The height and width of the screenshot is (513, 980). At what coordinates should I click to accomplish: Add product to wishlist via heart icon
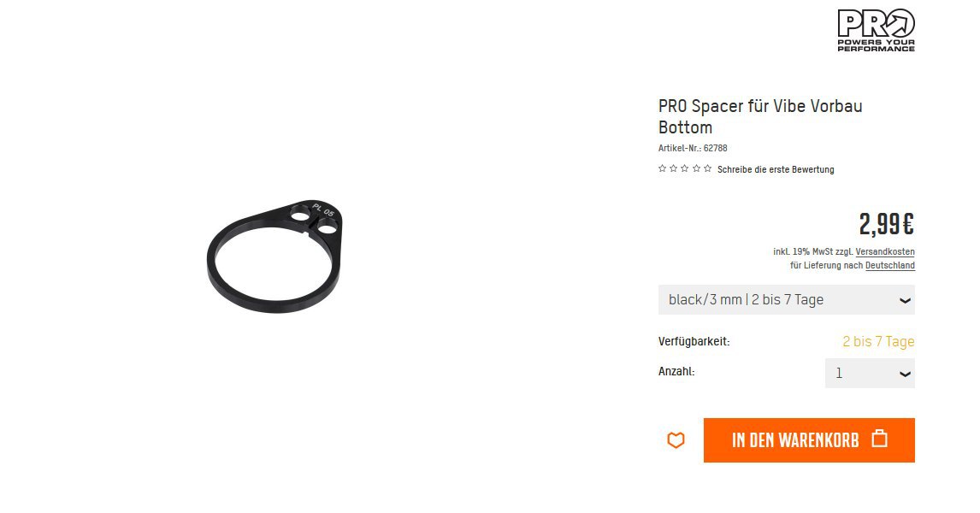(676, 439)
